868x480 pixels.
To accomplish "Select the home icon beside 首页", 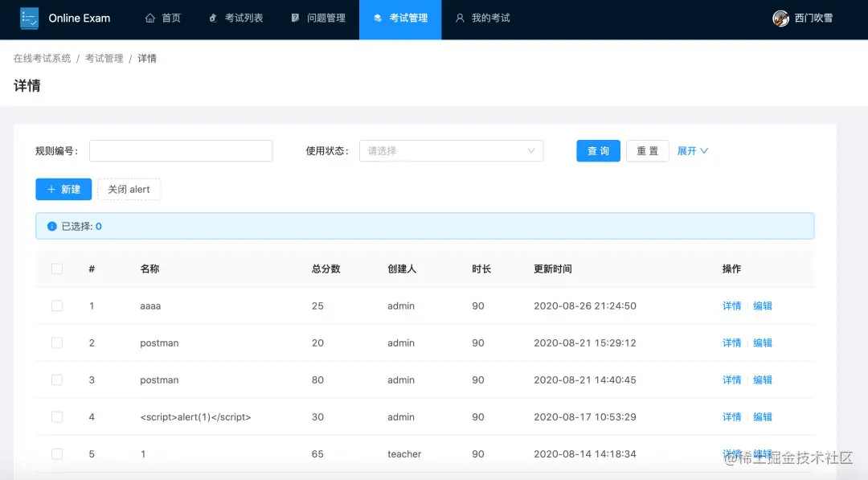I will coord(149,18).
